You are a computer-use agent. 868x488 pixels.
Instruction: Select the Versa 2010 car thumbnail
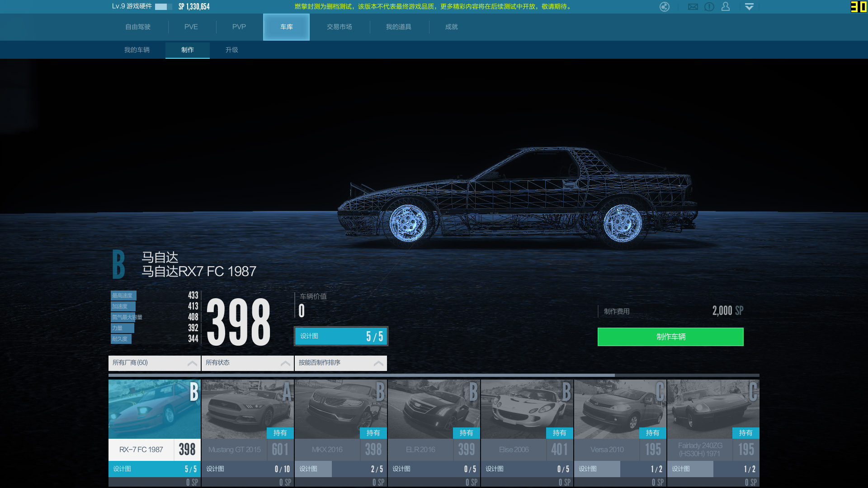[620, 409]
